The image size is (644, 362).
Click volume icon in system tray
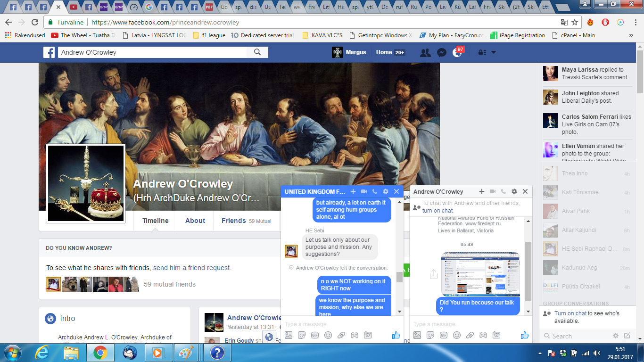tap(597, 353)
